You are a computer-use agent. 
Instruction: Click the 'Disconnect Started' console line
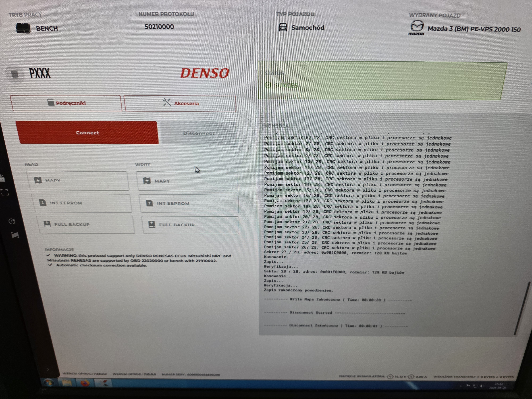[x=334, y=313]
